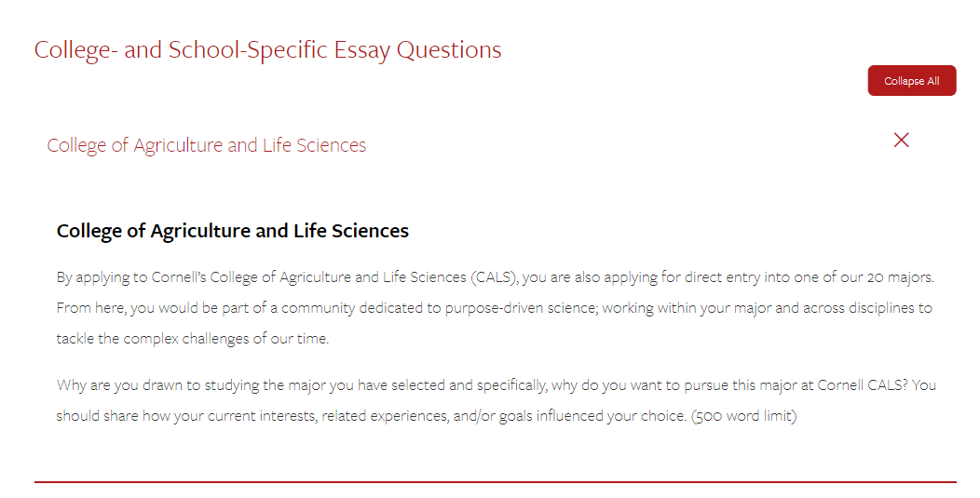
Task: Click the Collapse All button
Action: 911,81
